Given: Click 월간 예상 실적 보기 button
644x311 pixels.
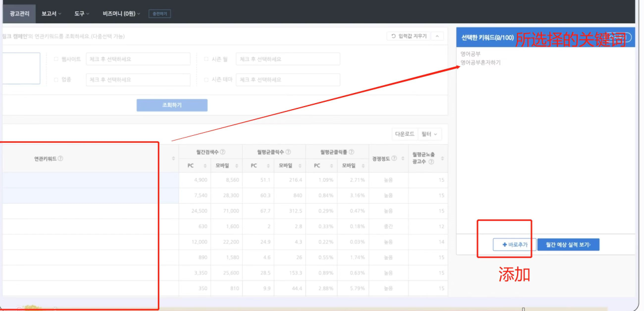Looking at the screenshot, I should tap(568, 244).
